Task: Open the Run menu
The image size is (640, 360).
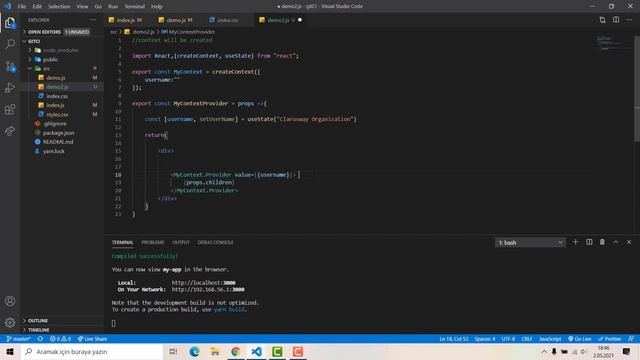Action: [x=113, y=7]
